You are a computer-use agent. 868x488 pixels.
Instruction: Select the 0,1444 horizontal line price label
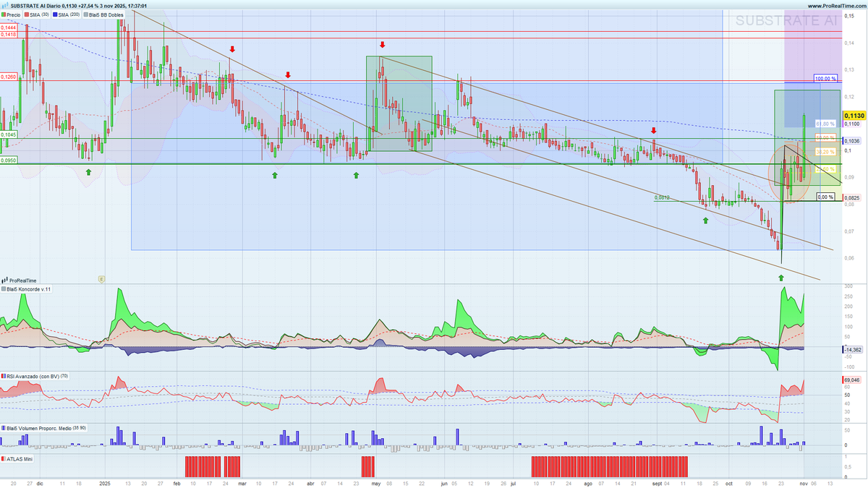(x=9, y=27)
